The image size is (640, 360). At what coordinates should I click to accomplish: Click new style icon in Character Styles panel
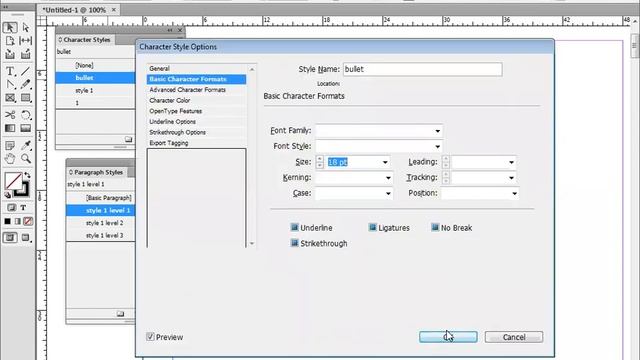pyautogui.click(x=129, y=139)
